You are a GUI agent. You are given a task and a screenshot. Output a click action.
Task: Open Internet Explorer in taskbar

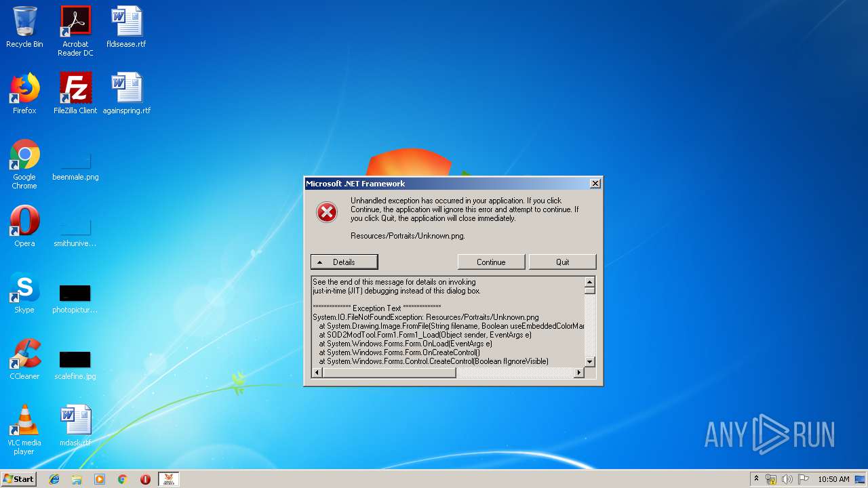[x=54, y=479]
